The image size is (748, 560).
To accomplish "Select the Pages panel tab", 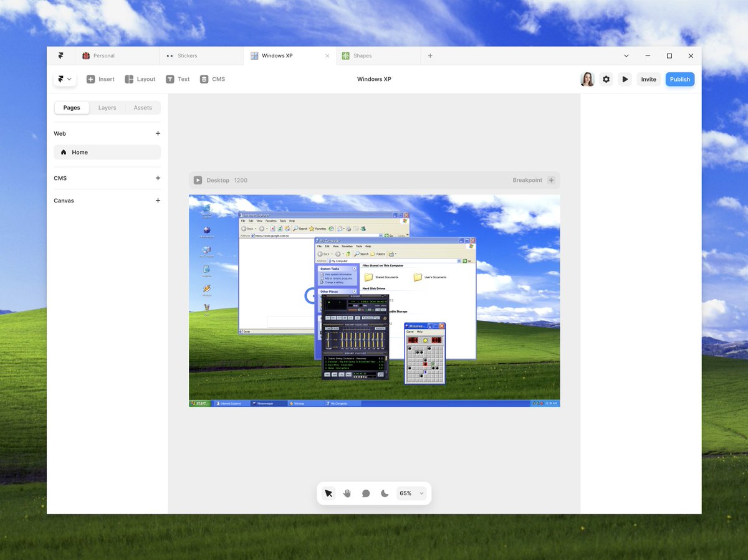I will (72, 108).
